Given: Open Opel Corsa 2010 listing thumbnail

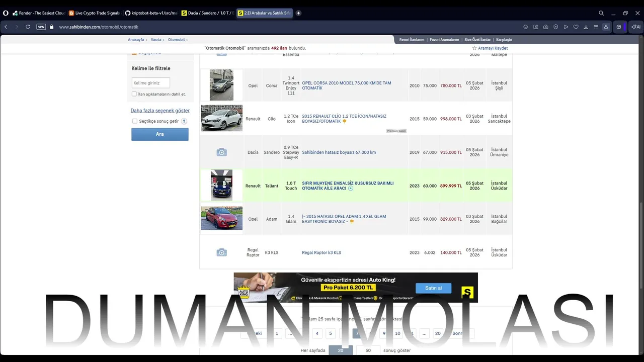Looking at the screenshot, I should [x=221, y=85].
